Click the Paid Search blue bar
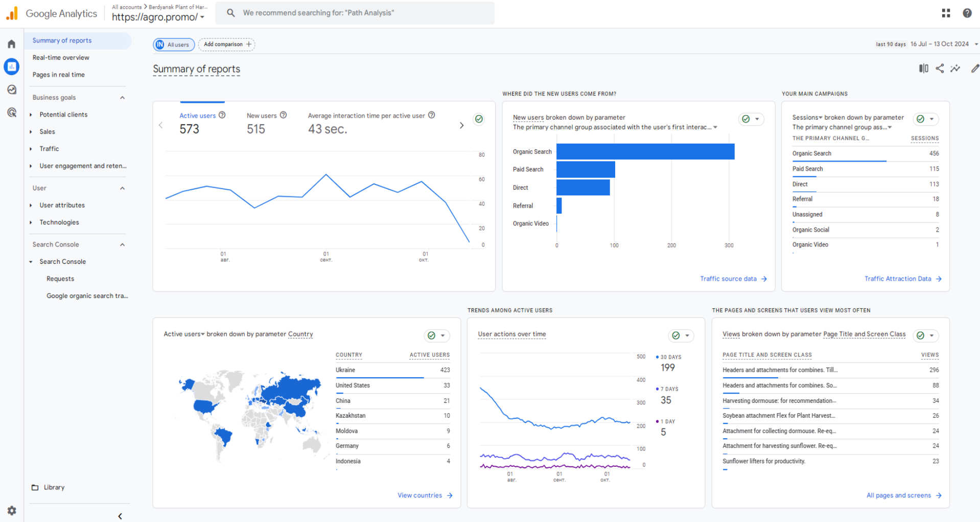 [x=586, y=170]
